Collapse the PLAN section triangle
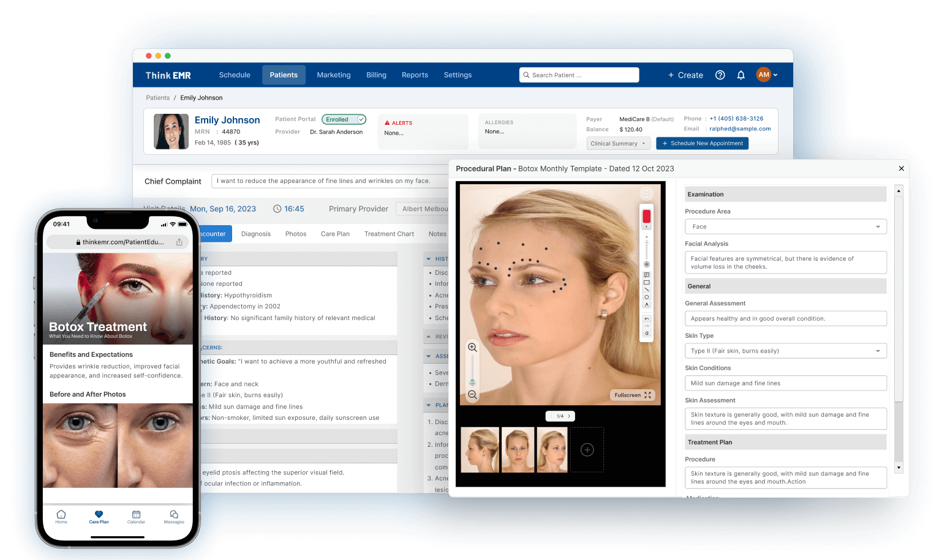Image resolution: width=942 pixels, height=560 pixels. (x=429, y=405)
